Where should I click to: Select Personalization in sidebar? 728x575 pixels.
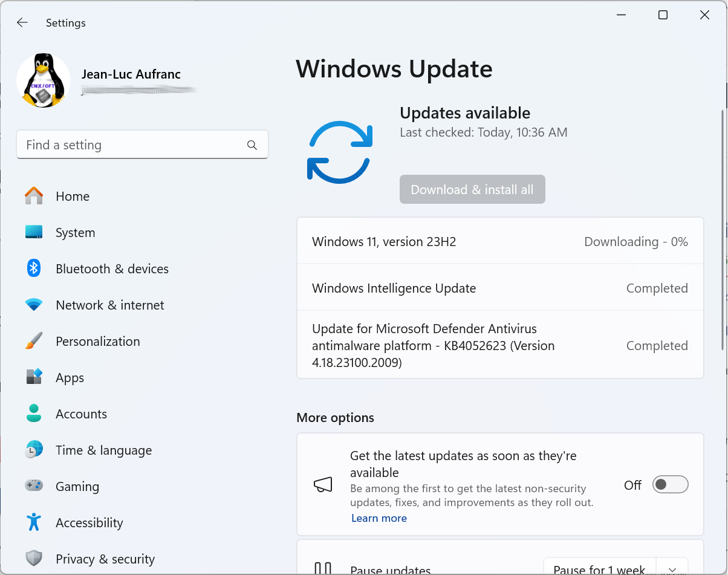(x=97, y=341)
